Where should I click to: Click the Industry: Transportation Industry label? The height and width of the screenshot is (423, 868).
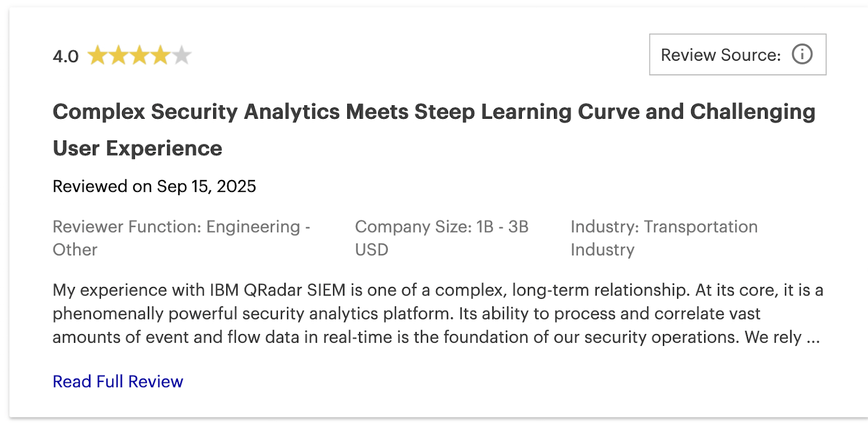[663, 238]
